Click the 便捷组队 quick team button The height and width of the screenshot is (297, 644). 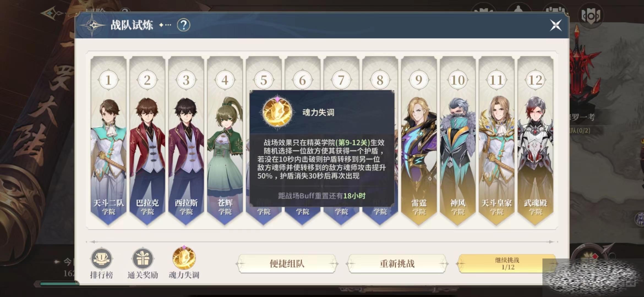(287, 263)
